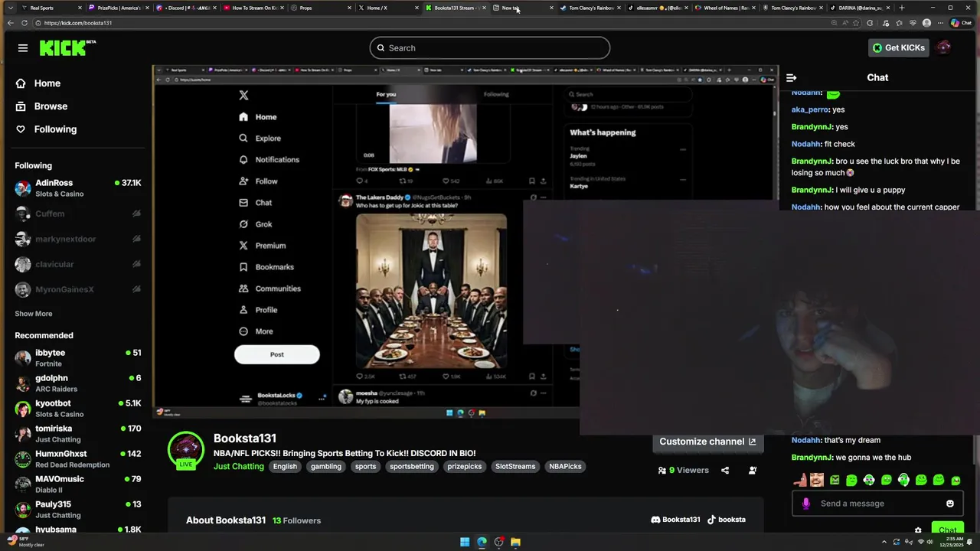980x551 pixels.
Task: Click the Just Chatting category link
Action: pos(239,467)
